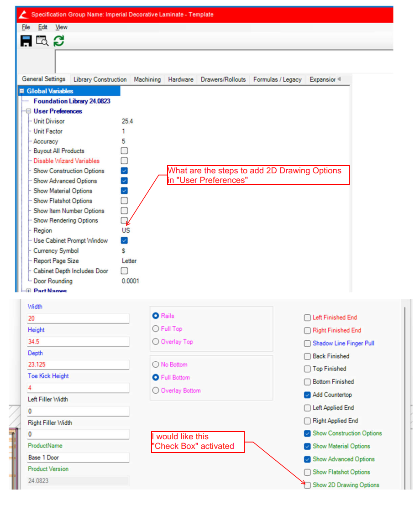Select the Full Bottom radio button
This screenshot has height=510, width=420.
(156, 378)
